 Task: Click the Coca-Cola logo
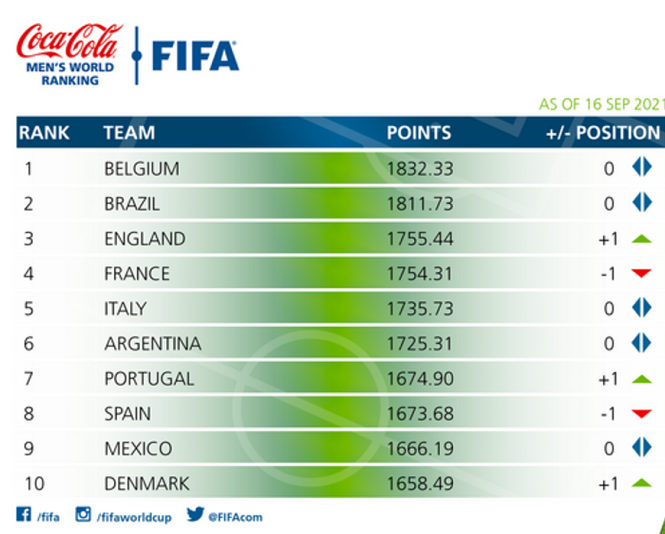pos(70,41)
